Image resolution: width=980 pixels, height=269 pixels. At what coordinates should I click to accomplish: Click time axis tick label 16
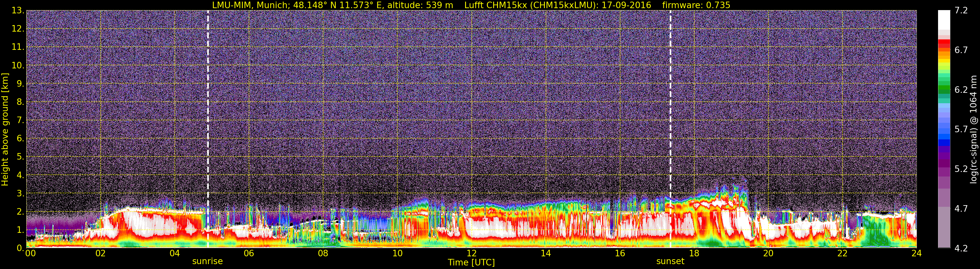coord(620,253)
